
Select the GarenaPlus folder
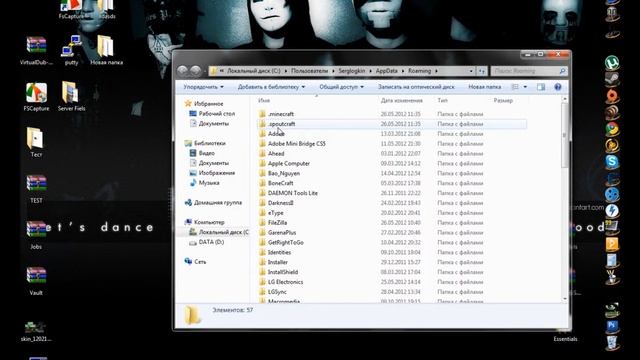tap(392, 232)
